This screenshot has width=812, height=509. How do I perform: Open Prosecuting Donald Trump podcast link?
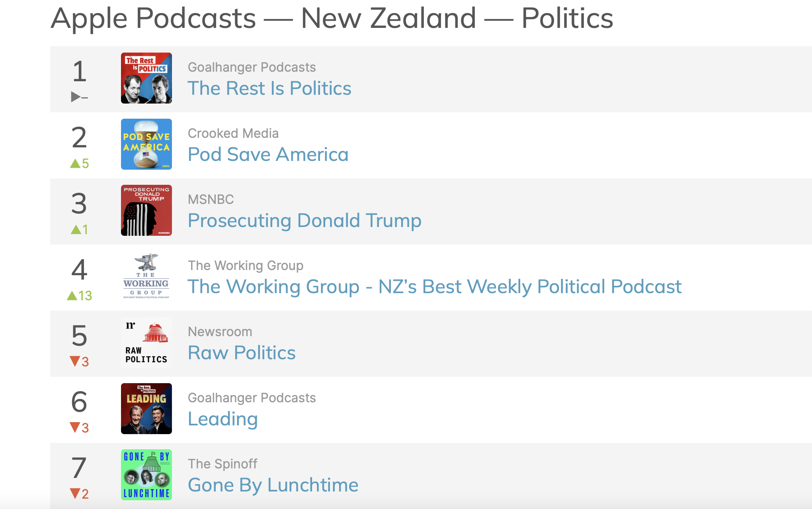[304, 221]
